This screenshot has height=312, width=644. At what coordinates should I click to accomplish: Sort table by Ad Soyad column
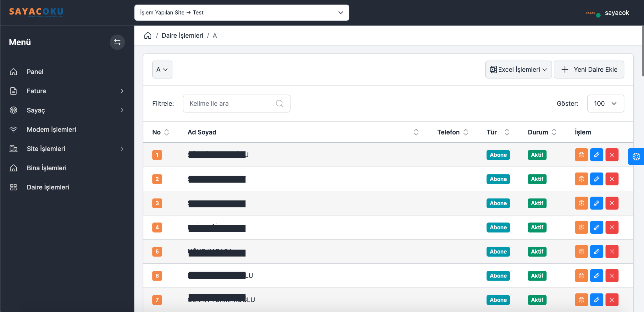416,132
